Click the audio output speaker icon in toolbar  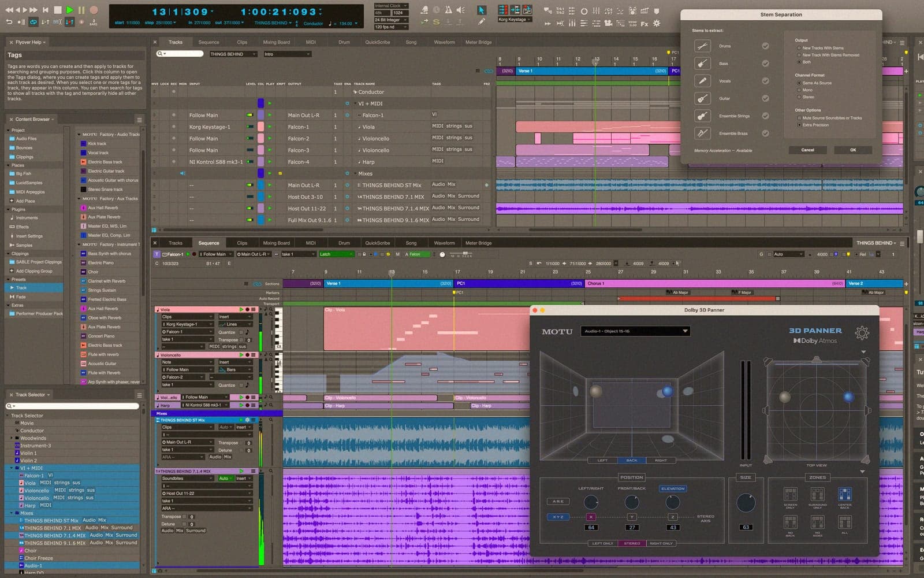[x=460, y=10]
